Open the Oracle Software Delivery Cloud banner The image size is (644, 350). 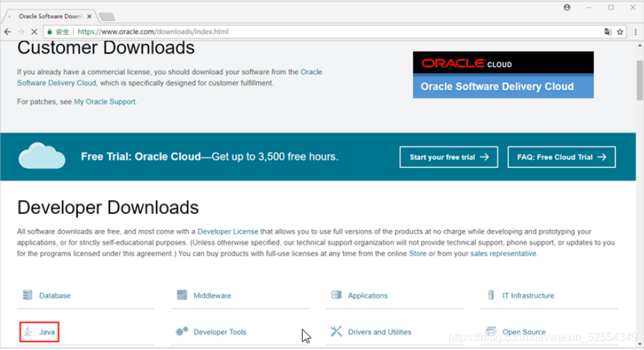[503, 75]
